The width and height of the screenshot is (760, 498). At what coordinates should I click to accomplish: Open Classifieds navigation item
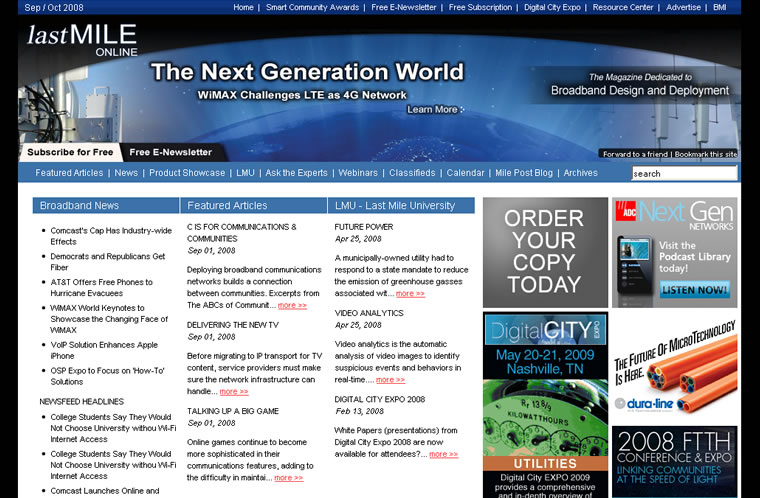412,173
